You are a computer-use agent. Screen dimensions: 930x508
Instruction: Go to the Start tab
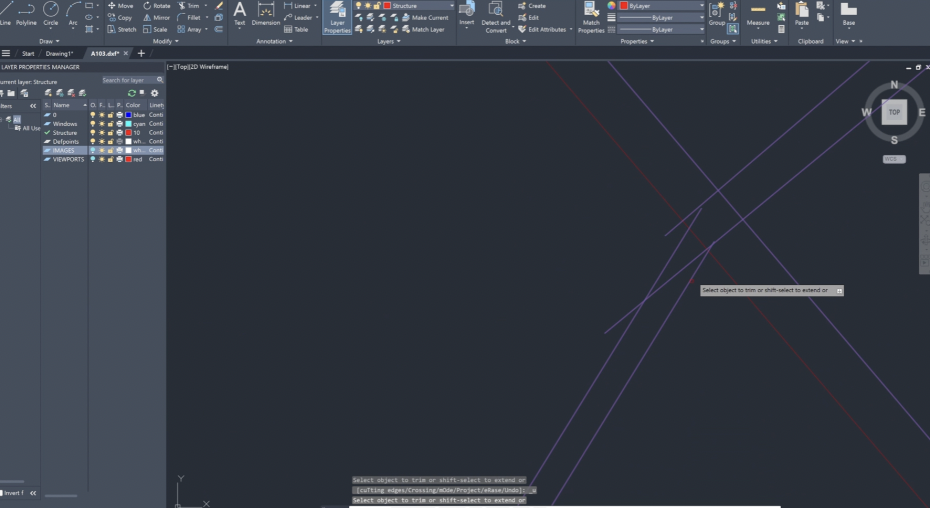click(x=28, y=53)
